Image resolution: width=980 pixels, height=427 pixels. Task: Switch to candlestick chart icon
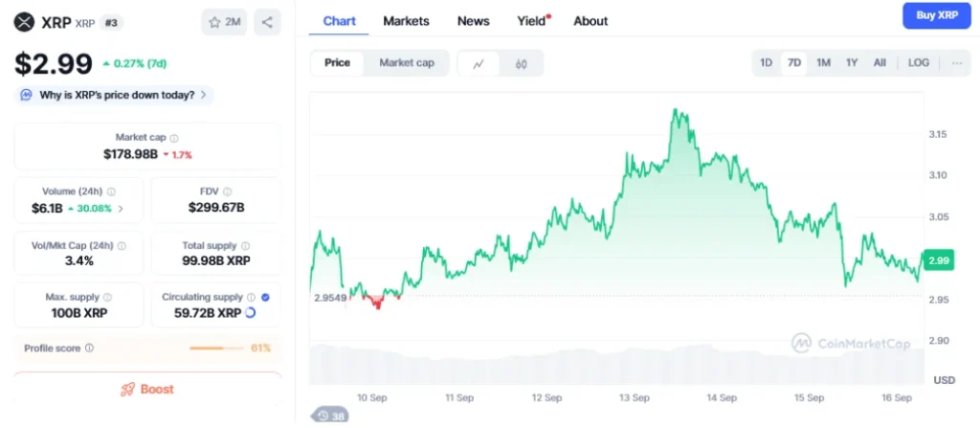coord(522,64)
